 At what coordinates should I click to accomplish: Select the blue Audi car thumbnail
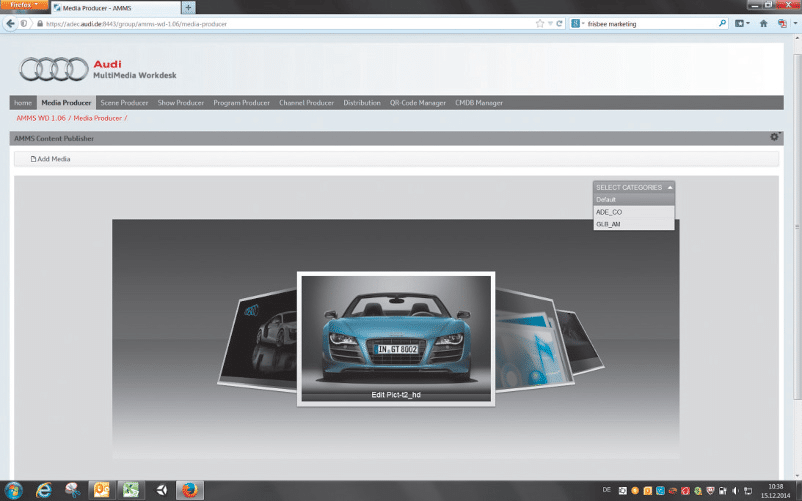[395, 337]
